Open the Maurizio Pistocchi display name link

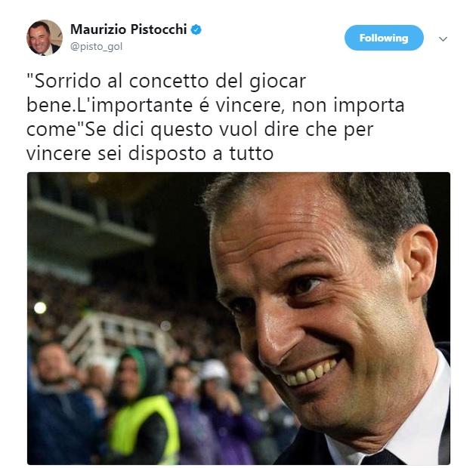[128, 29]
